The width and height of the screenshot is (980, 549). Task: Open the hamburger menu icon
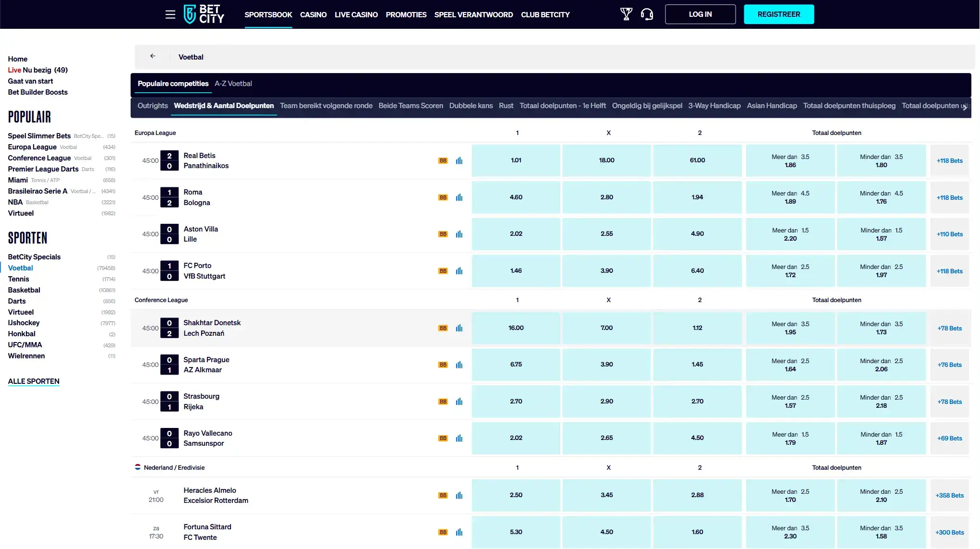pos(170,14)
